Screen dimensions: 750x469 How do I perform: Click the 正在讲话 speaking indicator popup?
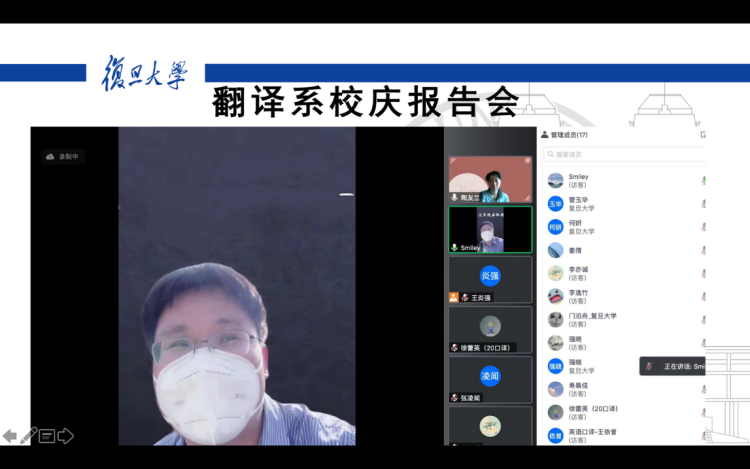673,366
